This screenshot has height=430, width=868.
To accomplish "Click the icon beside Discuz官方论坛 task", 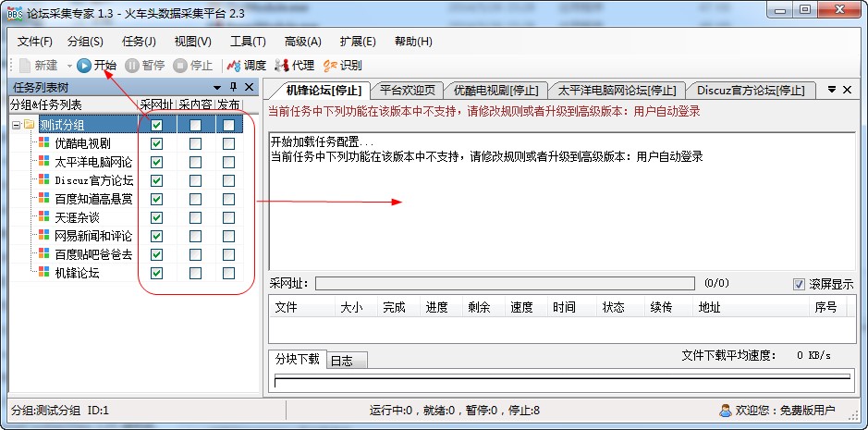I will (43, 180).
